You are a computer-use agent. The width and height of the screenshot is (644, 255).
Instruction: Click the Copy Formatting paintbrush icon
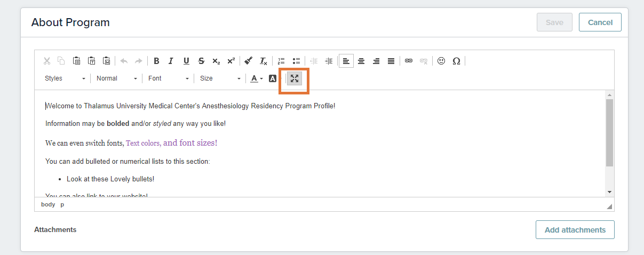coord(249,61)
